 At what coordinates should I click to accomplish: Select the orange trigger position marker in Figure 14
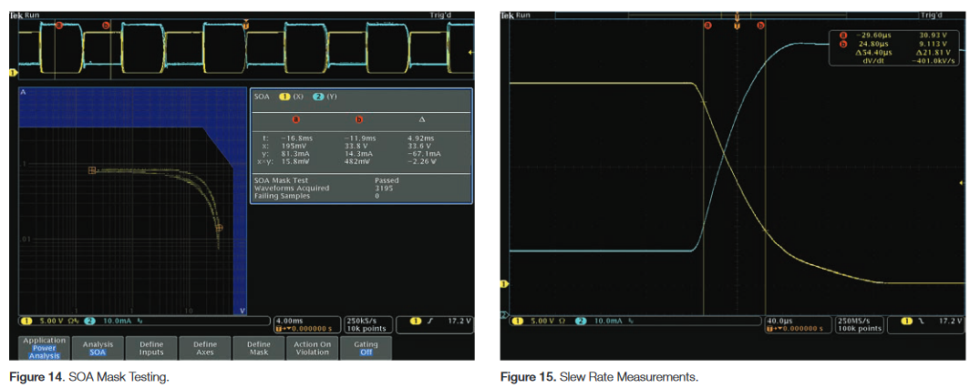tap(245, 25)
